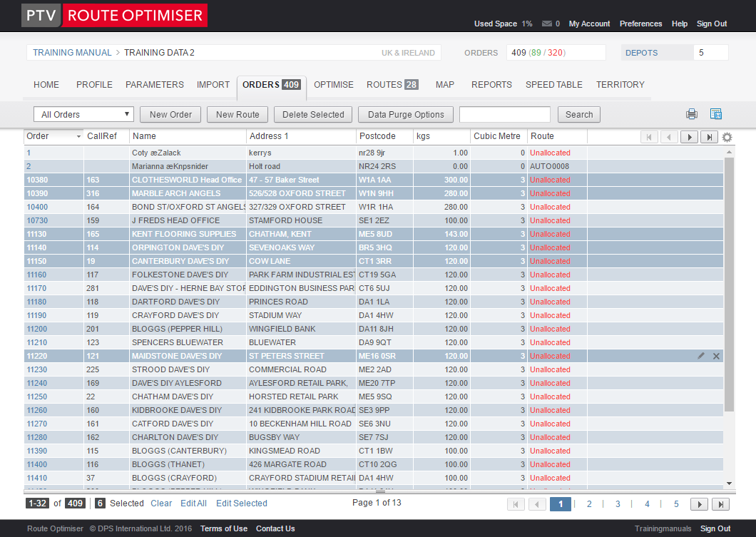Go to page 2 of orders
Screen dimensions: 756x537
tap(589, 504)
